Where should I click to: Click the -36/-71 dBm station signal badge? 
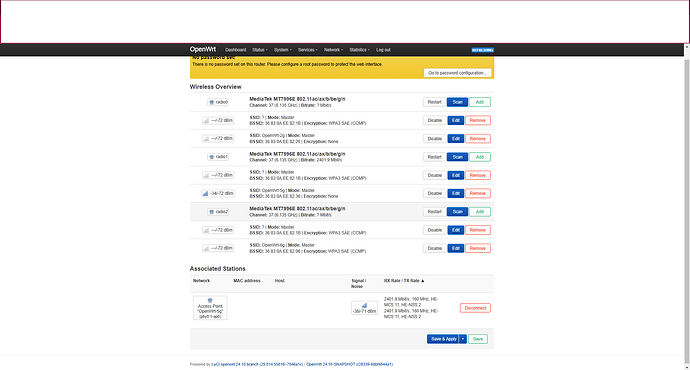tap(364, 308)
